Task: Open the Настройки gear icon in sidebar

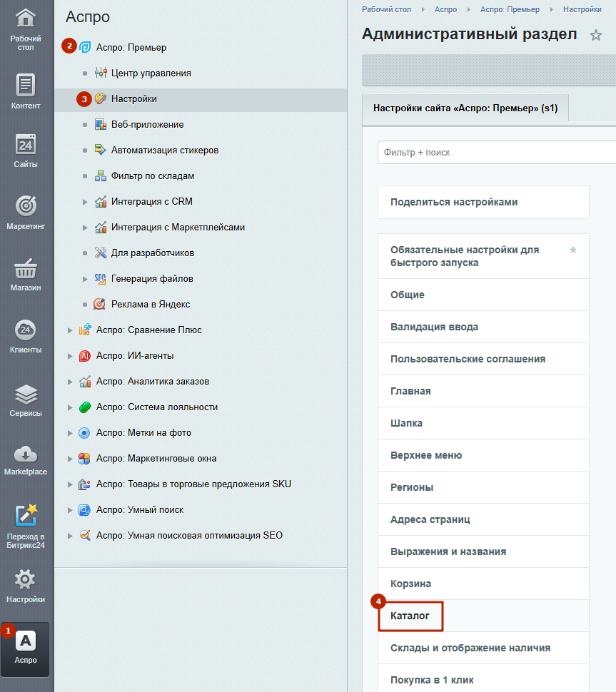Action: coord(26,579)
